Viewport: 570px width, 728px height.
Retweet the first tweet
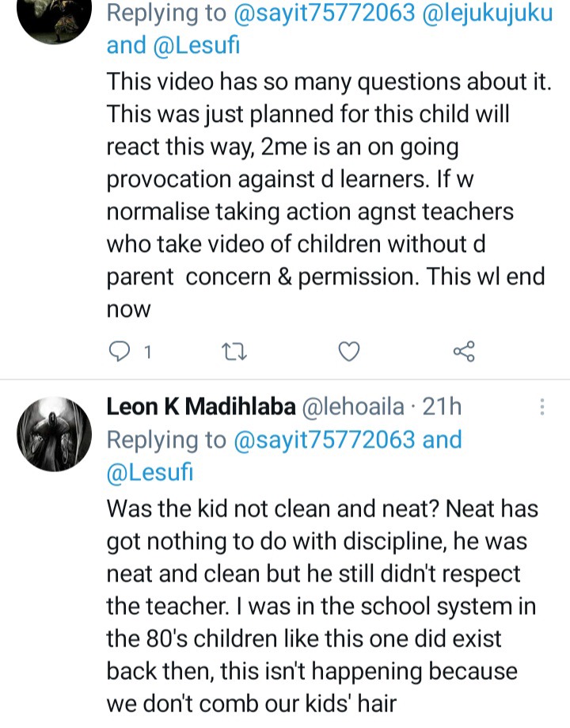point(234,352)
